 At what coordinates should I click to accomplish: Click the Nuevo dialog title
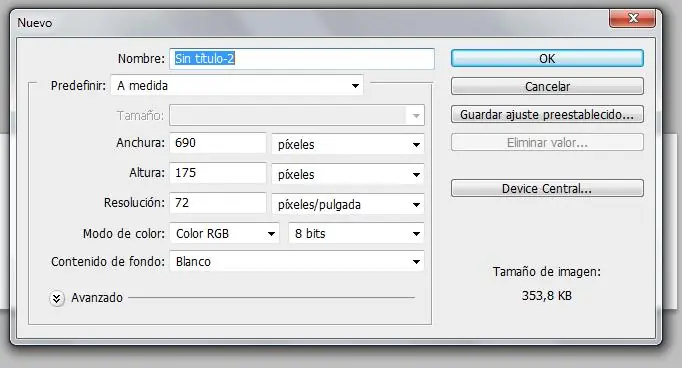tap(35, 23)
